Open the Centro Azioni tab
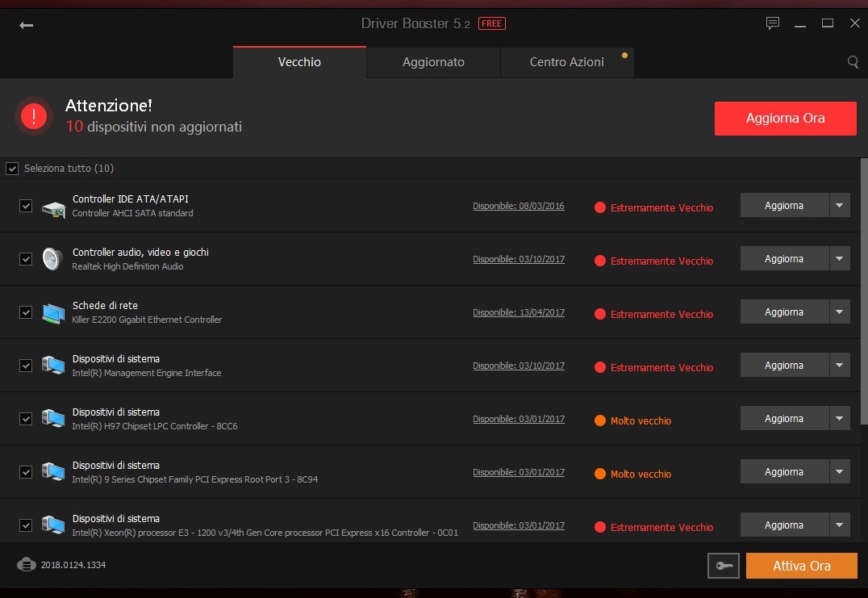The width and height of the screenshot is (868, 598). (566, 62)
